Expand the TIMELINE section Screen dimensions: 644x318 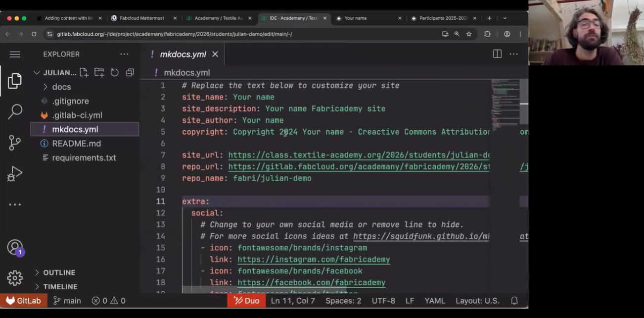(x=60, y=286)
